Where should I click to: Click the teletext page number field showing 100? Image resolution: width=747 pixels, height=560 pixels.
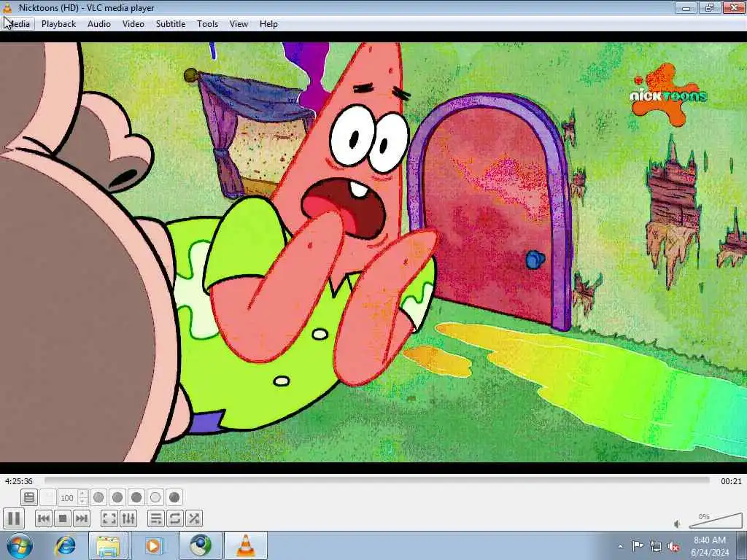[67, 497]
